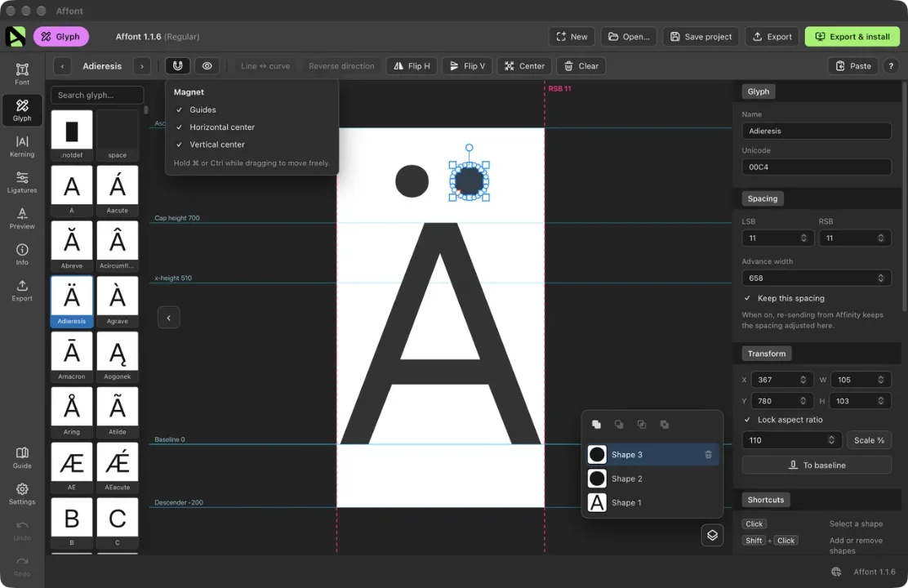Screen dimensions: 908x588
Task: Click the second boolean subtract icon
Action: pos(618,425)
